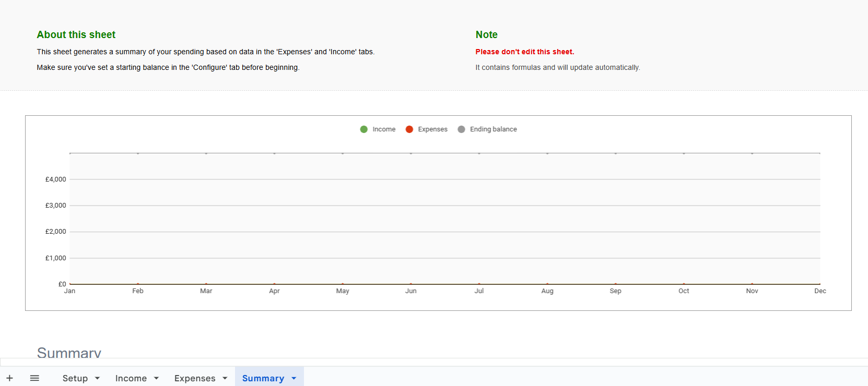Click the Summary section heading below chart
The height and width of the screenshot is (386, 868).
tap(69, 353)
